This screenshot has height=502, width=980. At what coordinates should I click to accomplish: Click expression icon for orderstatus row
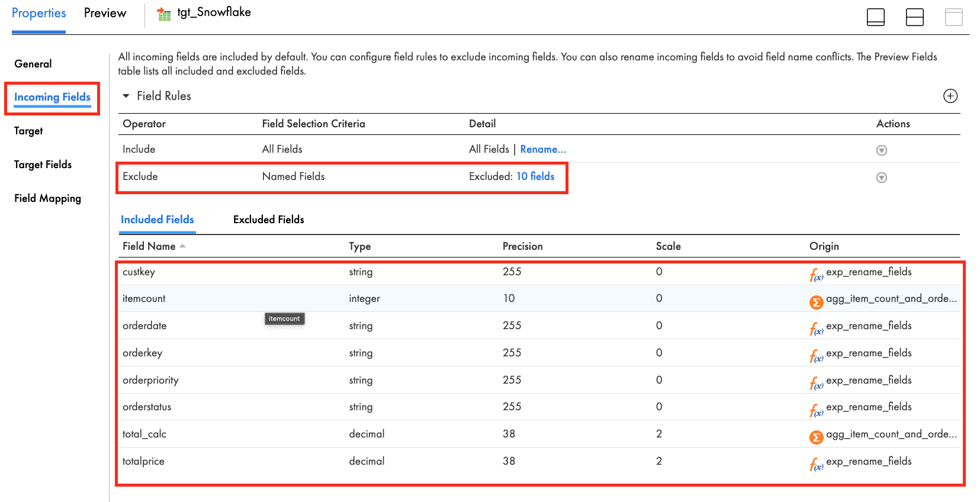[x=816, y=410]
